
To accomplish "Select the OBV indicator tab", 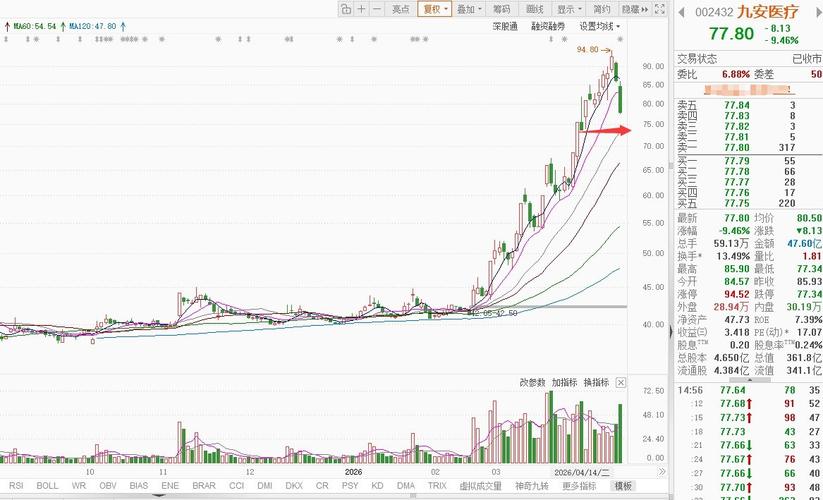I will (x=108, y=486).
